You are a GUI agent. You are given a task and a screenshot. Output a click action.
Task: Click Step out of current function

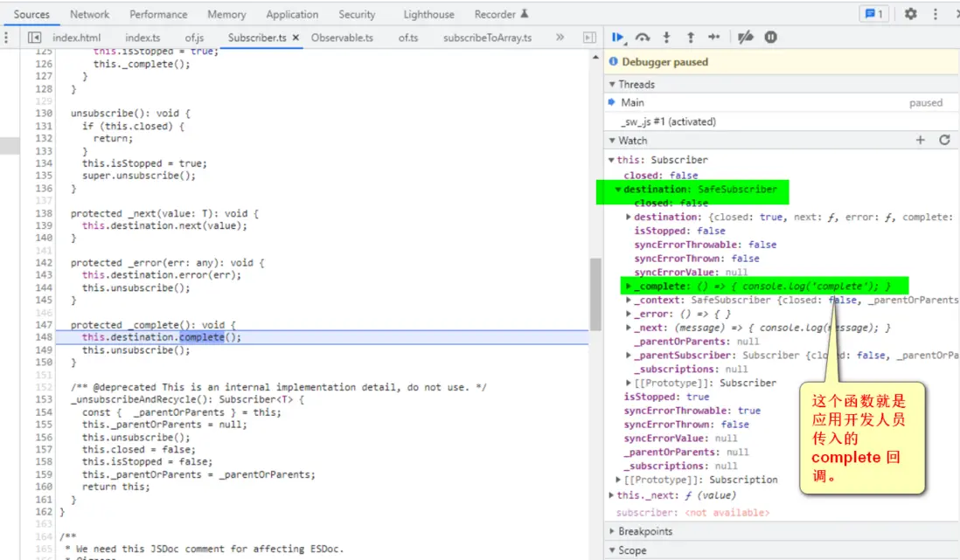(x=690, y=38)
